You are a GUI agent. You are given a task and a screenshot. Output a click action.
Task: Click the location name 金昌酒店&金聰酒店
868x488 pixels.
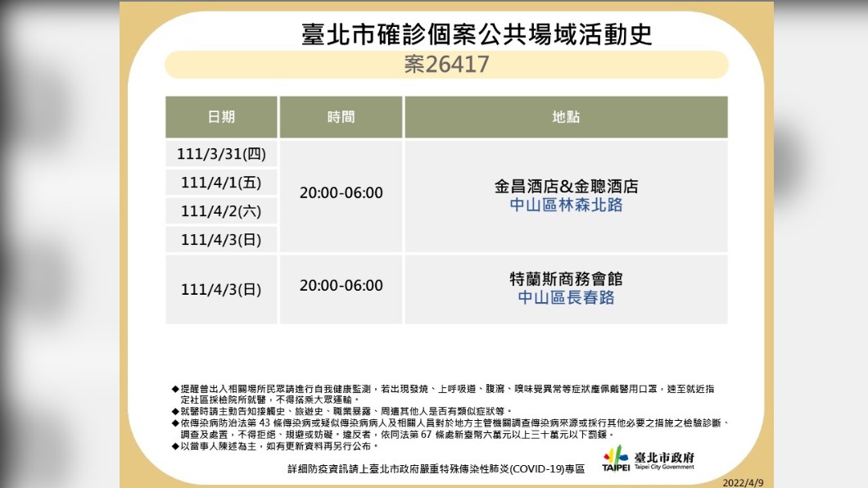pyautogui.click(x=567, y=187)
